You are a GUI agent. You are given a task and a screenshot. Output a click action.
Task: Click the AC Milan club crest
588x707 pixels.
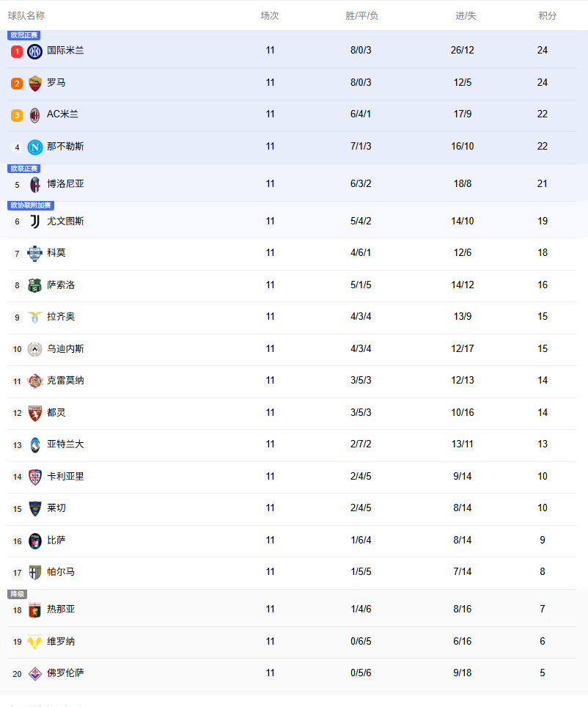[35, 115]
